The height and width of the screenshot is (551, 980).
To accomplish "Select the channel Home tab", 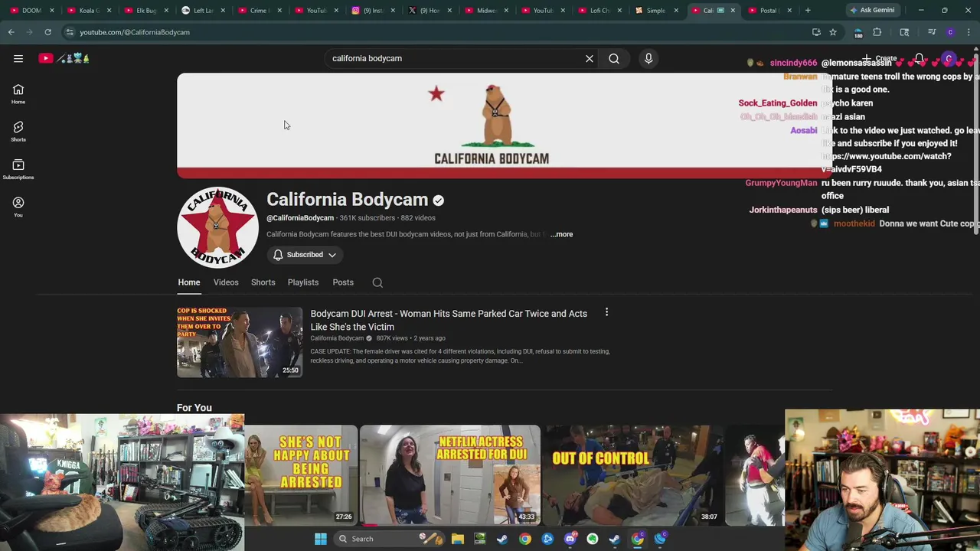I will (x=189, y=282).
